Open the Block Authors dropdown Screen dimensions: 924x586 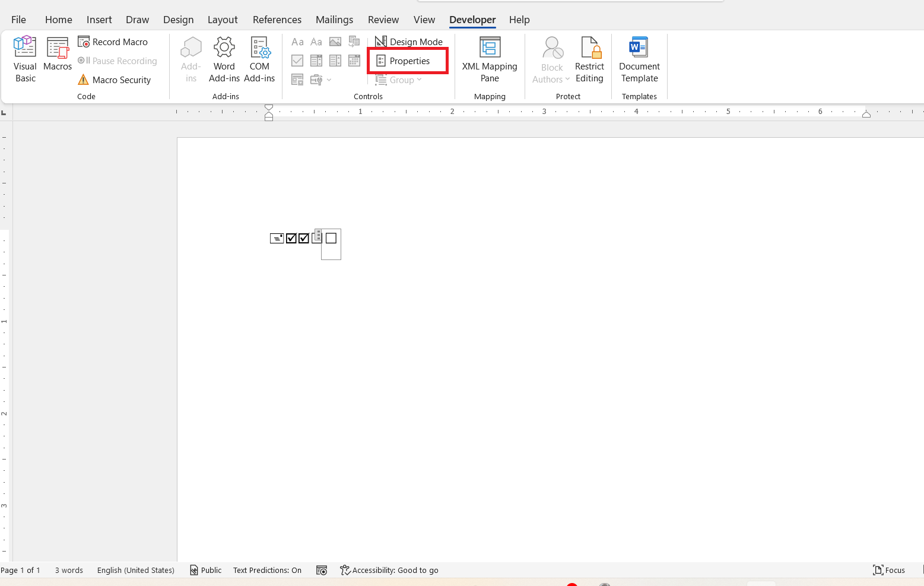pos(551,59)
